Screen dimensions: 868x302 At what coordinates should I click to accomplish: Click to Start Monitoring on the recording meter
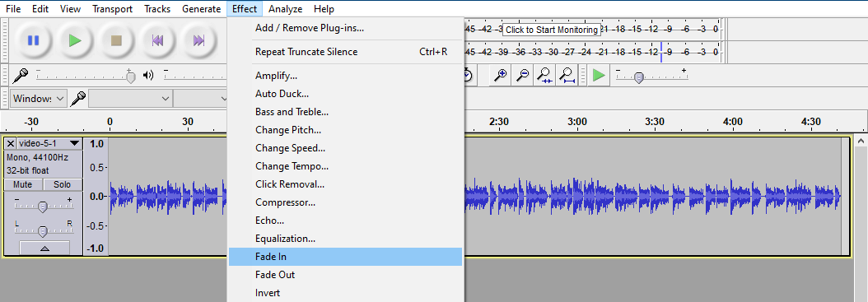tap(552, 30)
